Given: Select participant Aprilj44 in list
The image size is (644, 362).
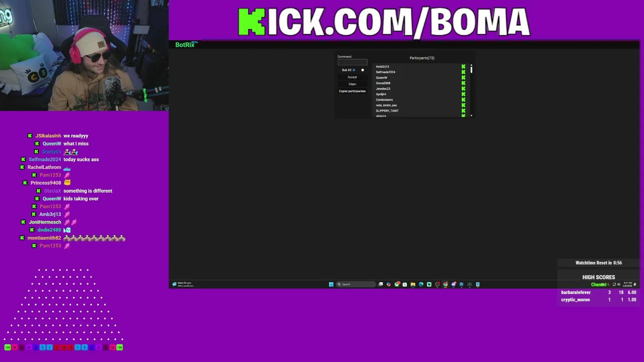Looking at the screenshot, I should click(x=381, y=94).
